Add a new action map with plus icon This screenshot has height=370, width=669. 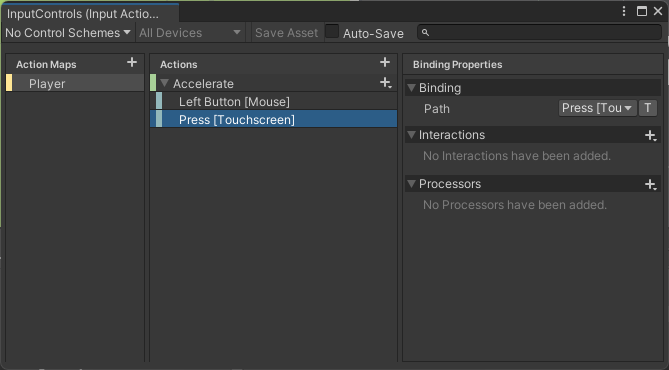[132, 63]
